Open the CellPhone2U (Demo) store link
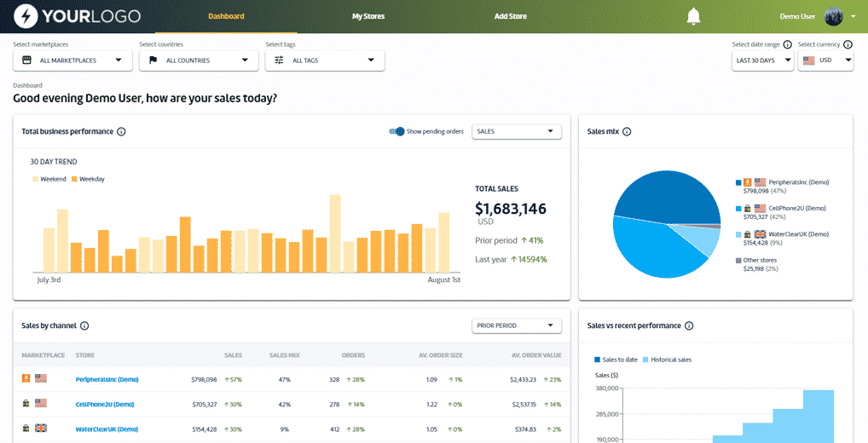This screenshot has width=868, height=443. [105, 405]
